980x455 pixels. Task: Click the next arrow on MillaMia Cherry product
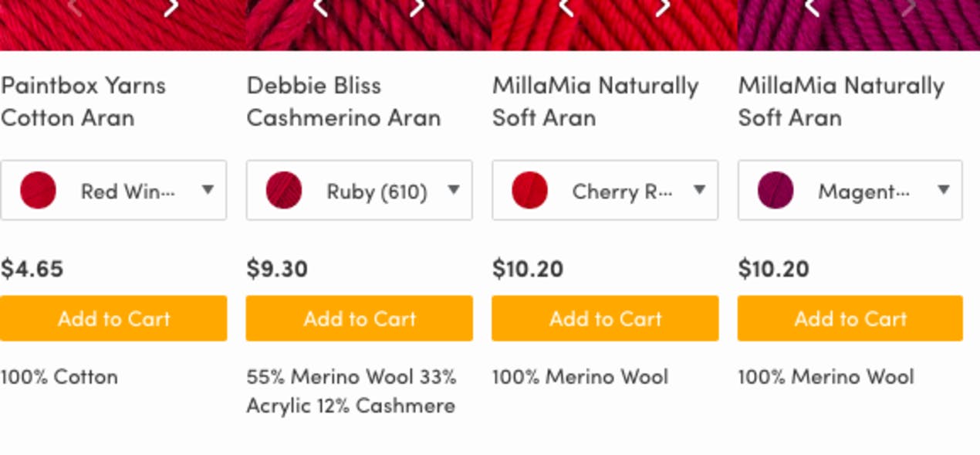click(661, 8)
